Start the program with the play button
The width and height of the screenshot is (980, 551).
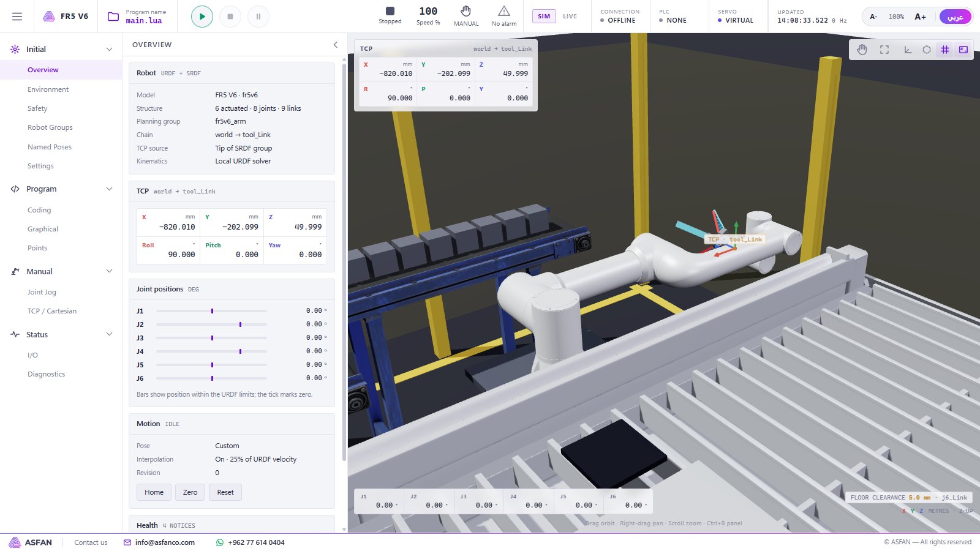pos(202,17)
